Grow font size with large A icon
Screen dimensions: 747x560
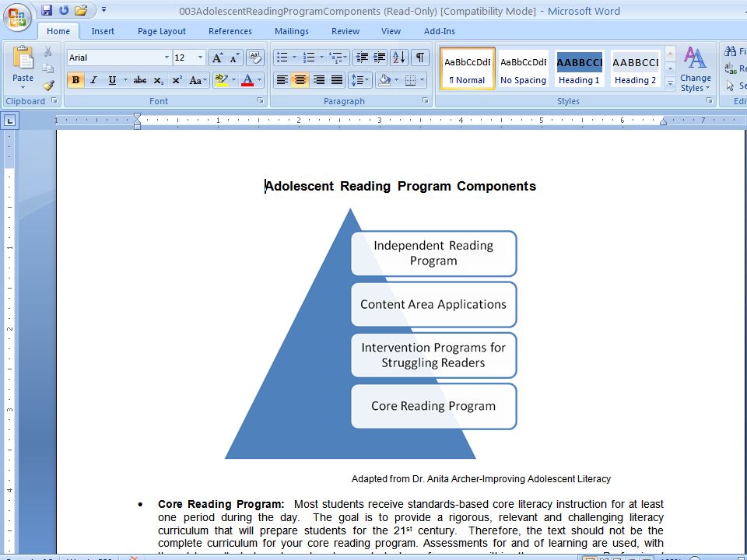pyautogui.click(x=217, y=58)
